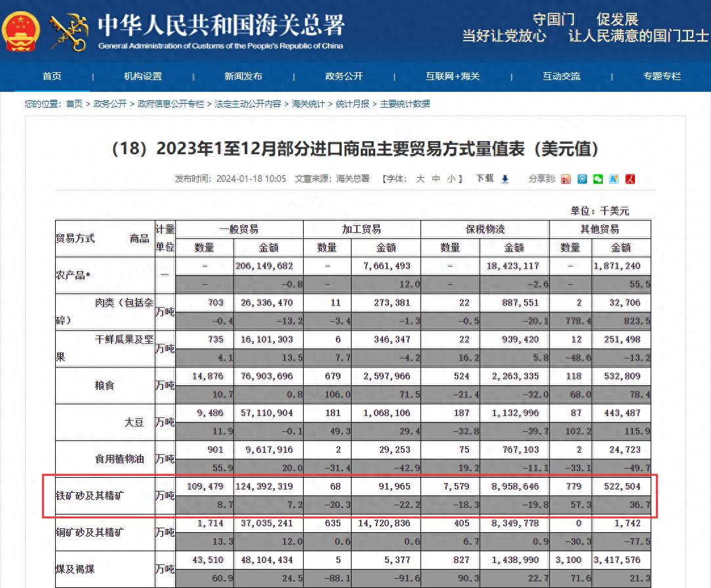Click the download arrow icon

click(x=505, y=179)
